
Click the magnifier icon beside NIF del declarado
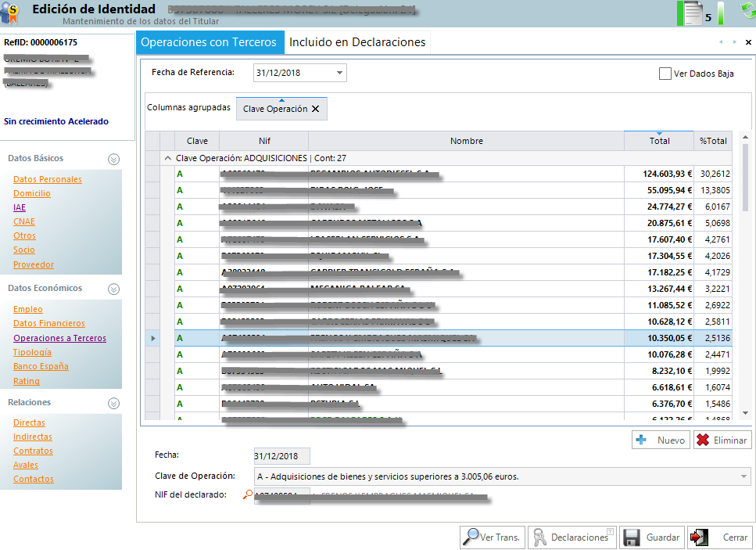(247, 494)
